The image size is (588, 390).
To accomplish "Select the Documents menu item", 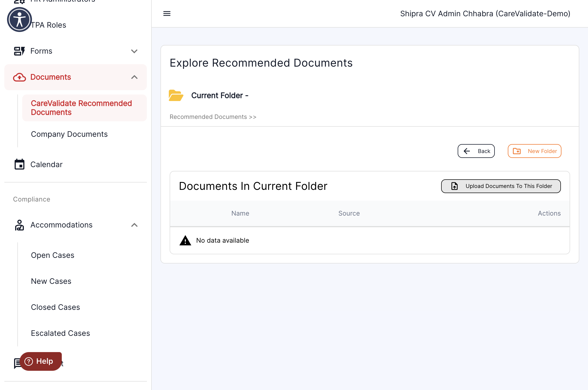I will [x=76, y=77].
